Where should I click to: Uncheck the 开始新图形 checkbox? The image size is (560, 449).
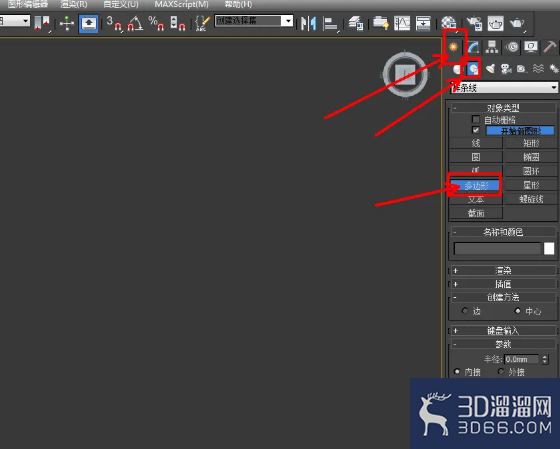point(475,130)
